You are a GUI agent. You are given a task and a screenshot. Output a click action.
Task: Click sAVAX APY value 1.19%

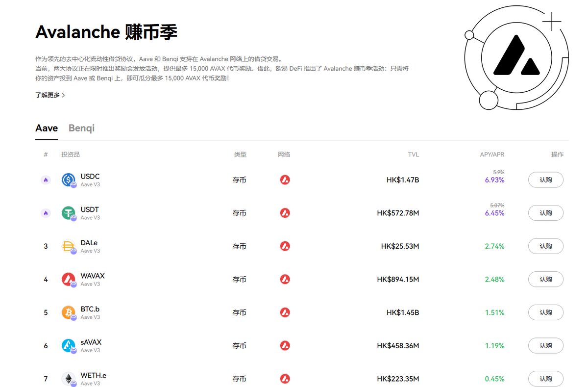click(x=494, y=346)
